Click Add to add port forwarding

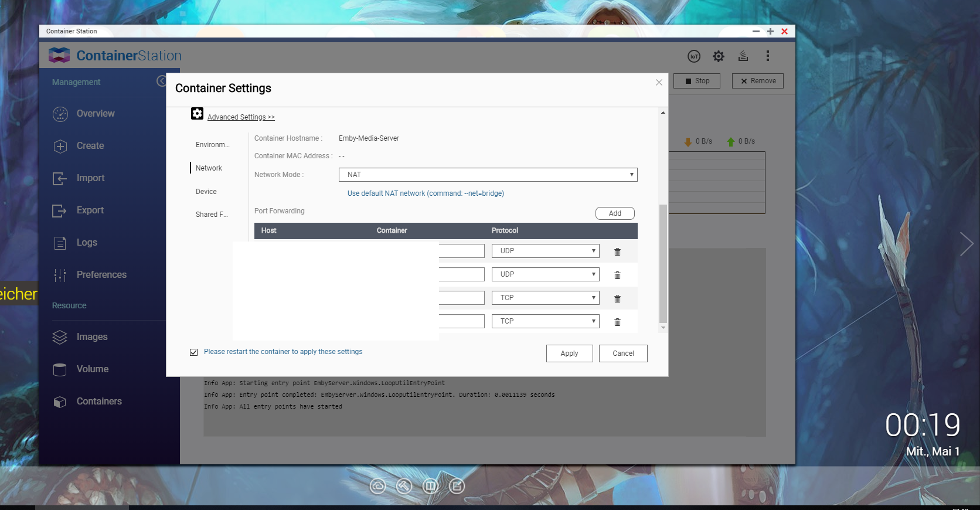[615, 213]
